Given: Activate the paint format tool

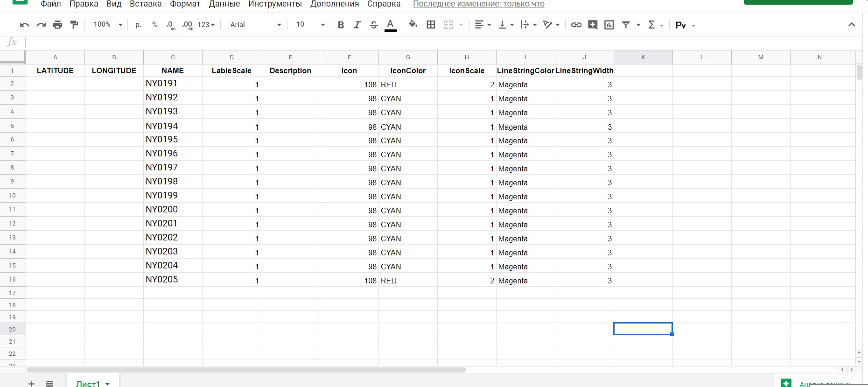Looking at the screenshot, I should (74, 25).
